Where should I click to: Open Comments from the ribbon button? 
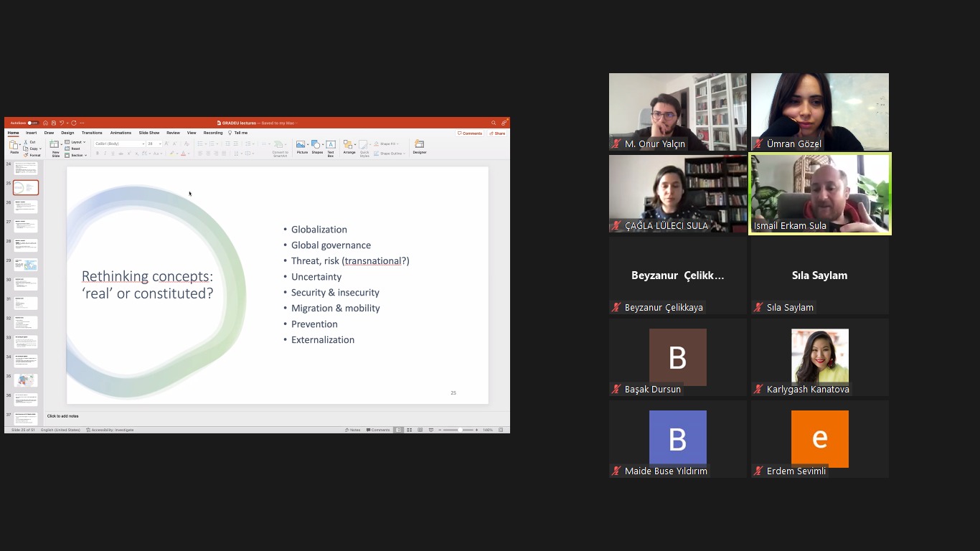[x=470, y=133]
